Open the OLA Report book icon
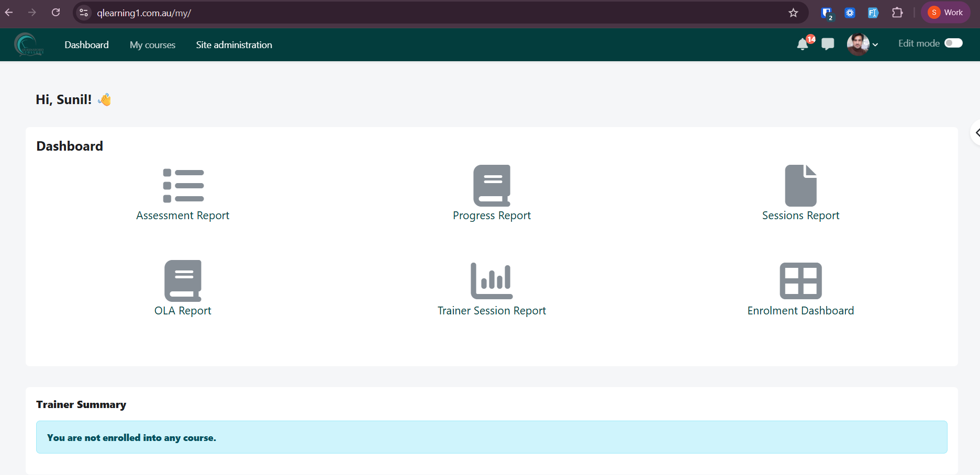The width and height of the screenshot is (980, 475). pyautogui.click(x=183, y=281)
